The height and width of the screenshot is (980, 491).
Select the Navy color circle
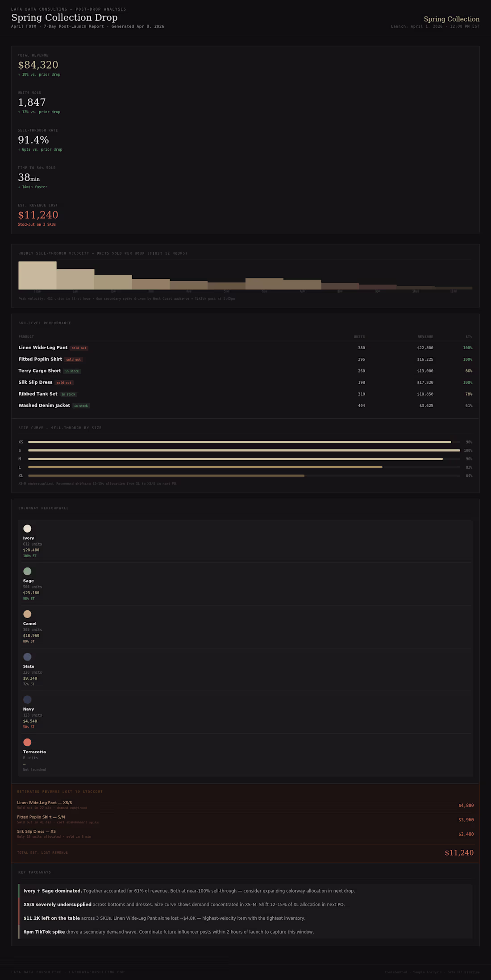coord(27,700)
